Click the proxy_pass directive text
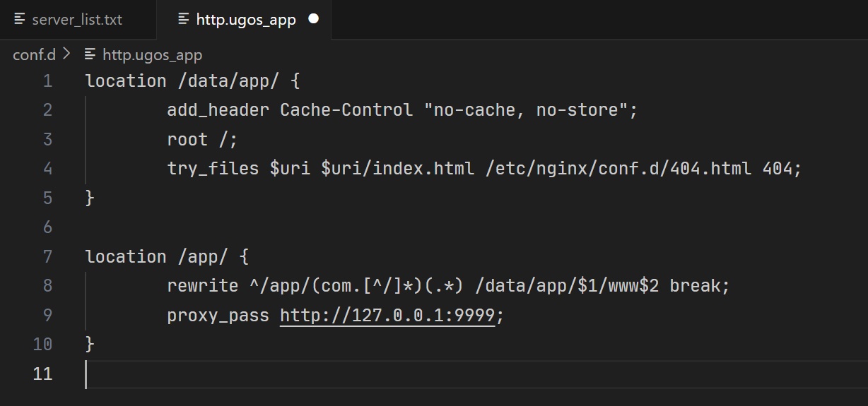 pos(218,315)
